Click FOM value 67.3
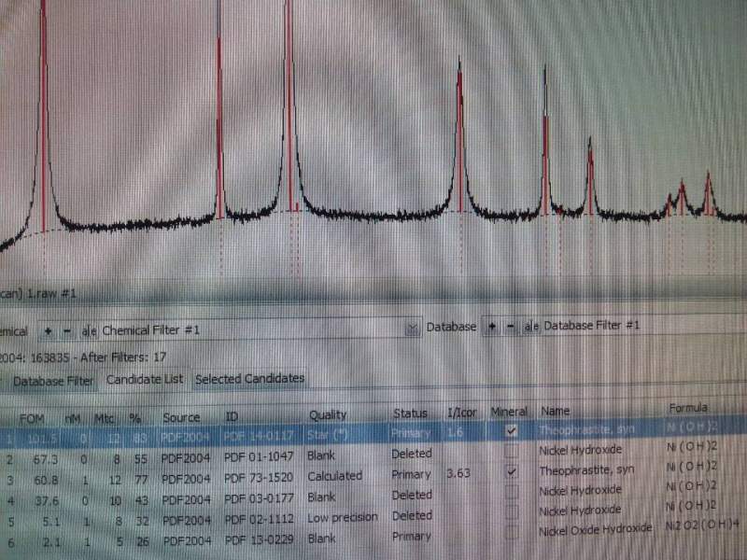 point(45,459)
